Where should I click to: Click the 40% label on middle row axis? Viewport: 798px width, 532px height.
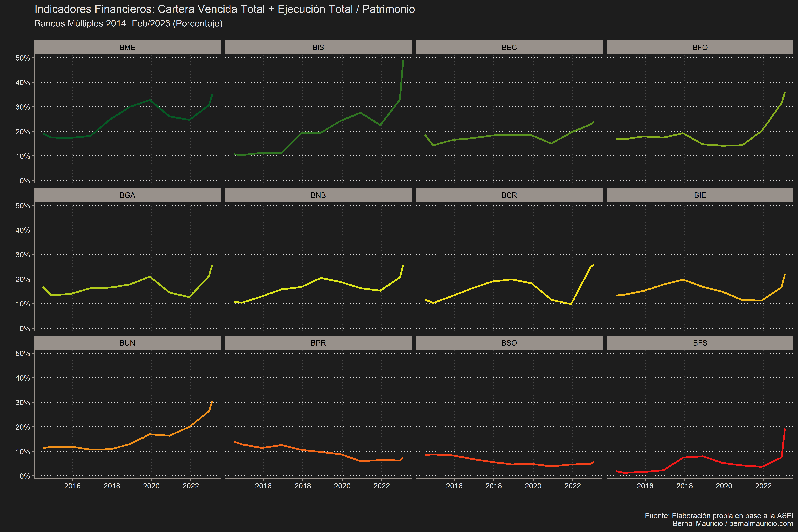pyautogui.click(x=23, y=230)
